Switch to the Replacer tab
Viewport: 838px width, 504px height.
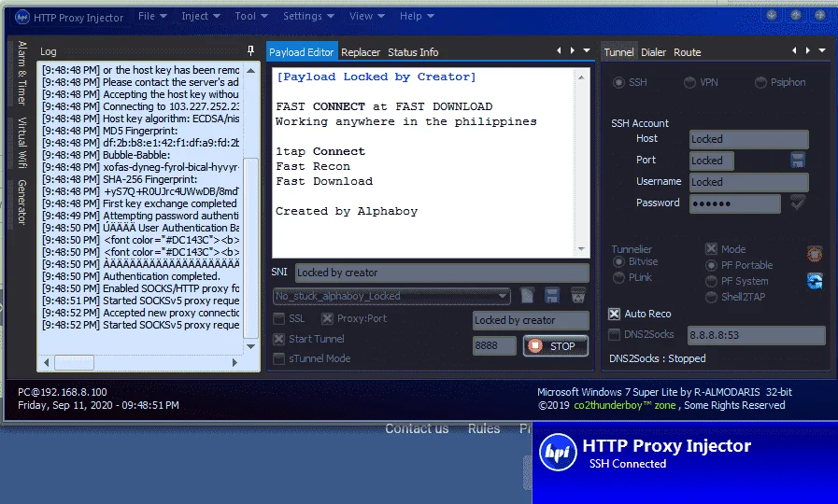point(361,52)
